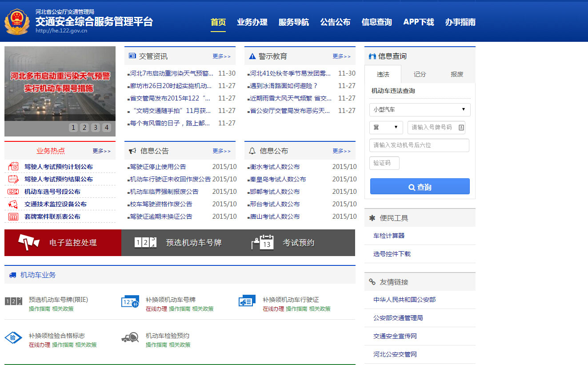This screenshot has height=365, width=588.
Task: Click the 机动车检验预约 magnifier icon
Action: pyautogui.click(x=130, y=337)
